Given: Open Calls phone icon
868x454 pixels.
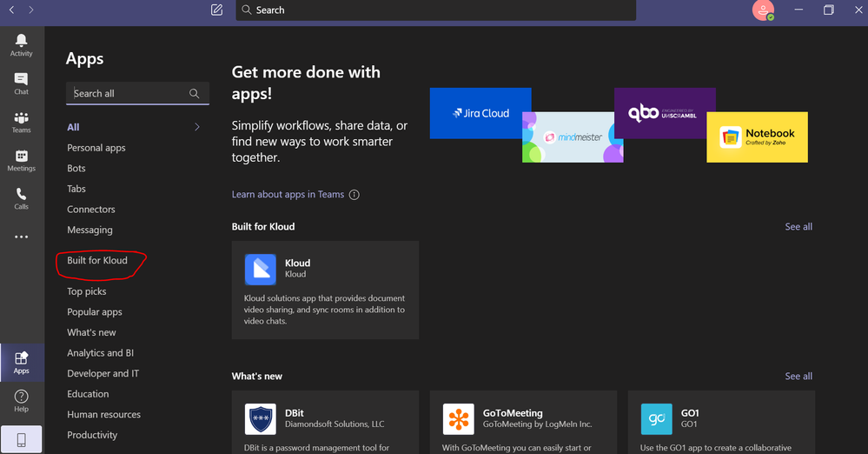Looking at the screenshot, I should click(x=21, y=194).
